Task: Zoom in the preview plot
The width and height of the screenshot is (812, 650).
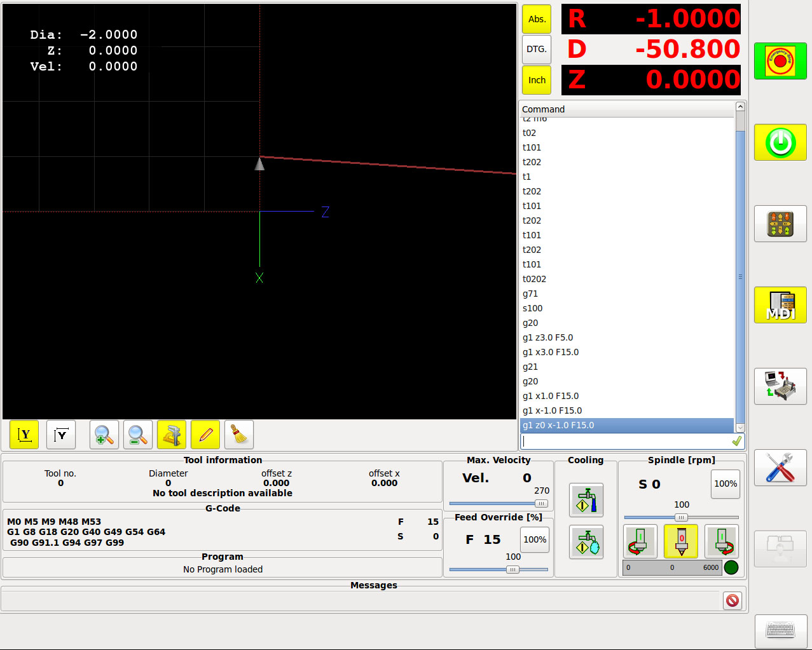Action: click(104, 435)
